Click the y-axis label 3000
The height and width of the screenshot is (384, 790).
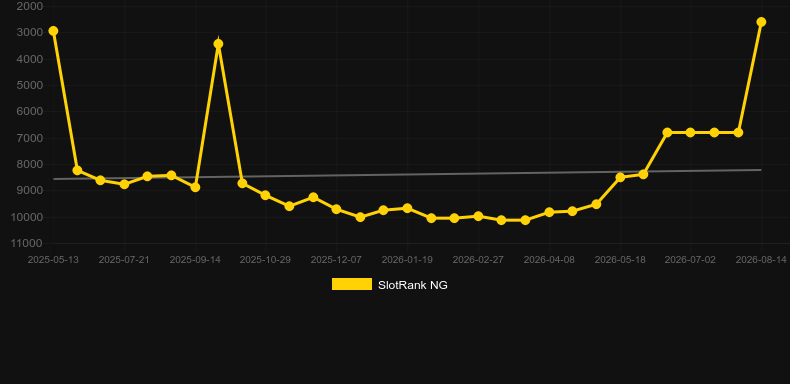click(30, 33)
